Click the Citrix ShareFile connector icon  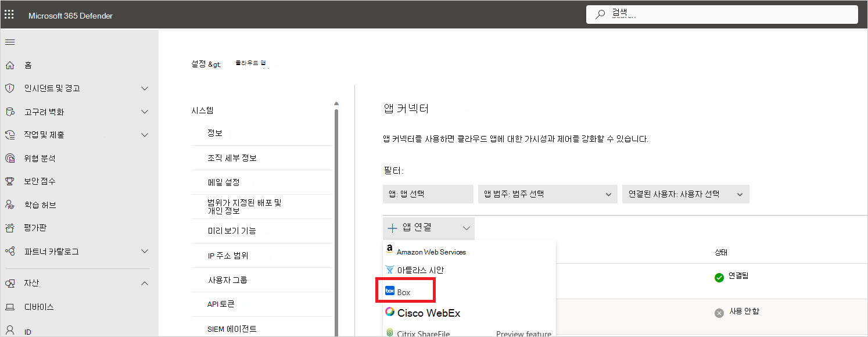pos(389,332)
